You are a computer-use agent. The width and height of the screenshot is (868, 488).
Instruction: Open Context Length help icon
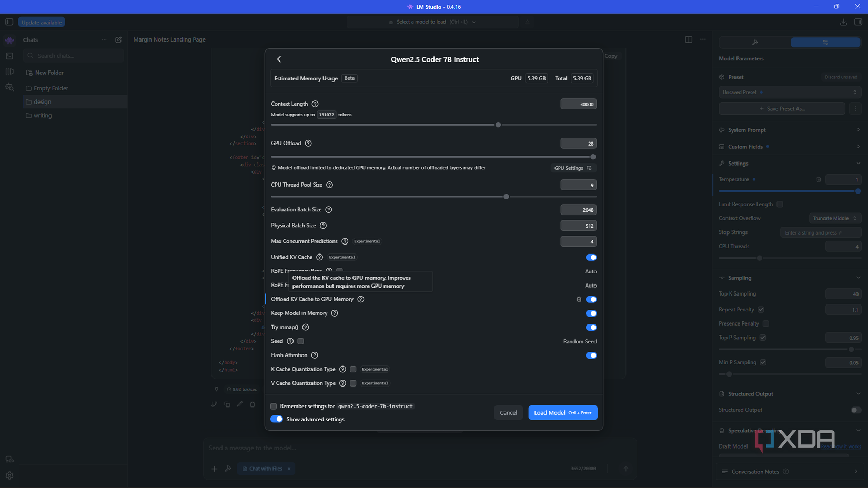(315, 104)
